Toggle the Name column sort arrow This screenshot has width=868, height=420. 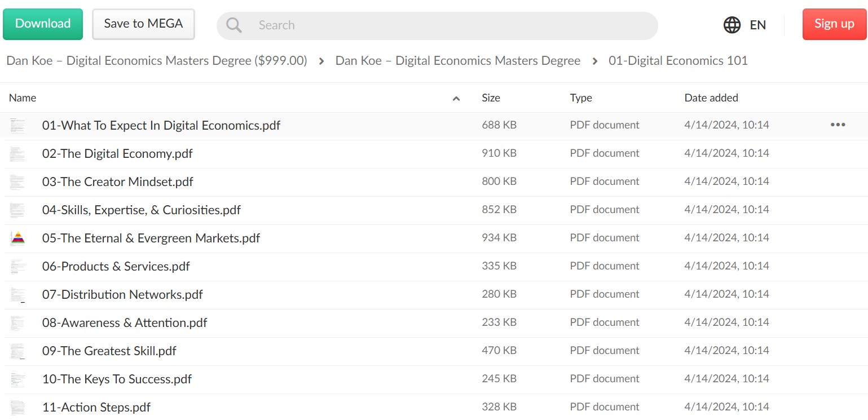(456, 99)
